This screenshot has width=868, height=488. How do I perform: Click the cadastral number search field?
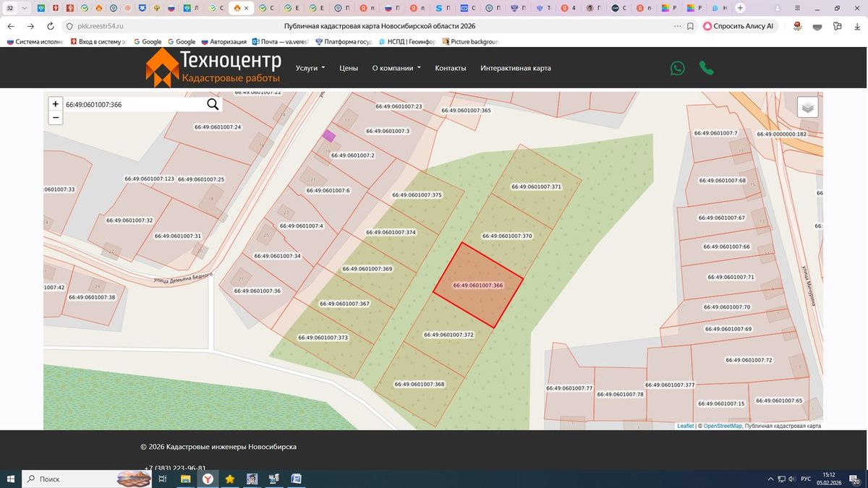coord(134,105)
